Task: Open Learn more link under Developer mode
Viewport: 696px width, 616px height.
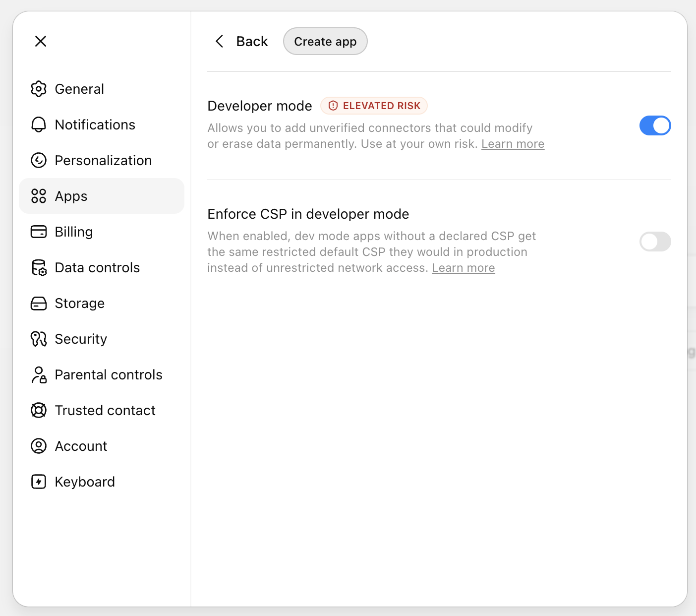Action: point(513,144)
